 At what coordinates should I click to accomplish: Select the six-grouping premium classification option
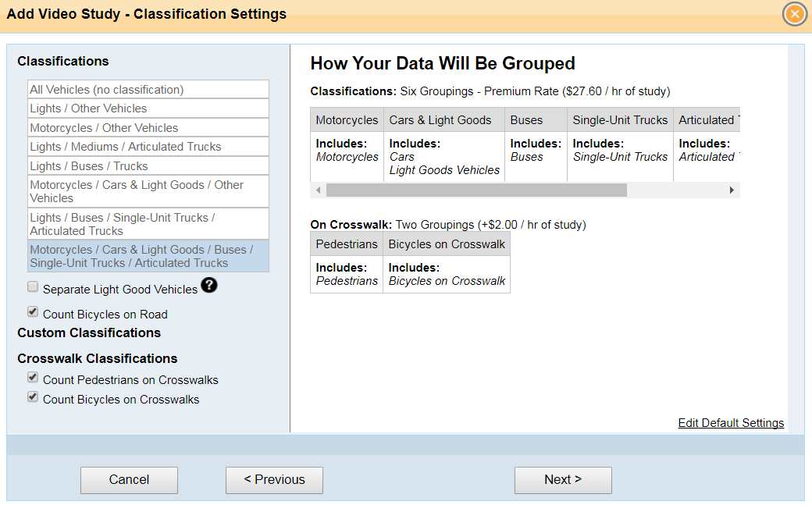(x=148, y=255)
